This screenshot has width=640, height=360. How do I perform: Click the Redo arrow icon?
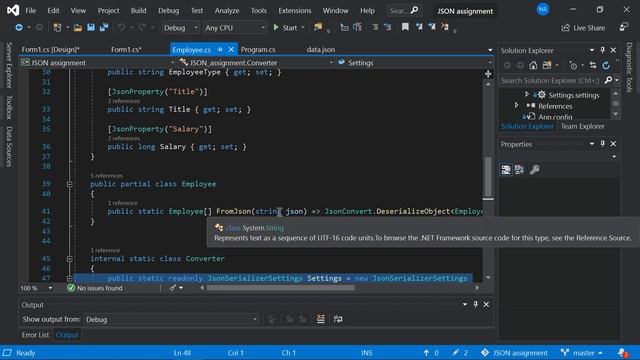pyautogui.click(x=142, y=27)
